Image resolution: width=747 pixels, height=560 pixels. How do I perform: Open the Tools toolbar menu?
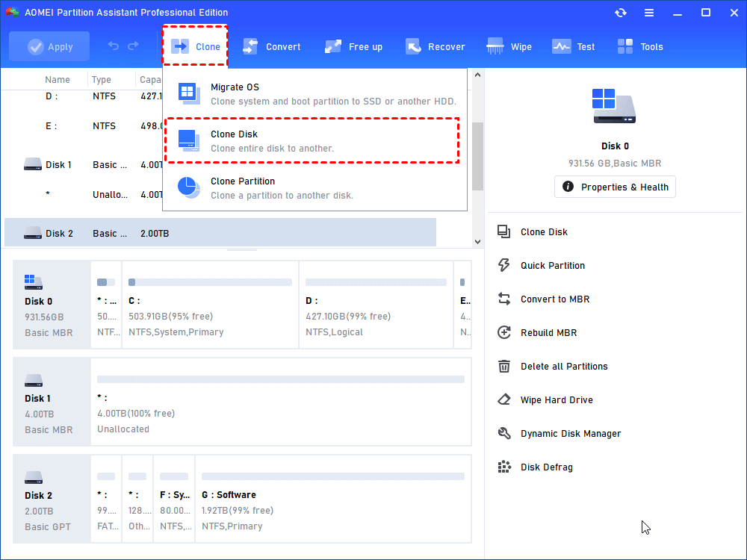[640, 46]
